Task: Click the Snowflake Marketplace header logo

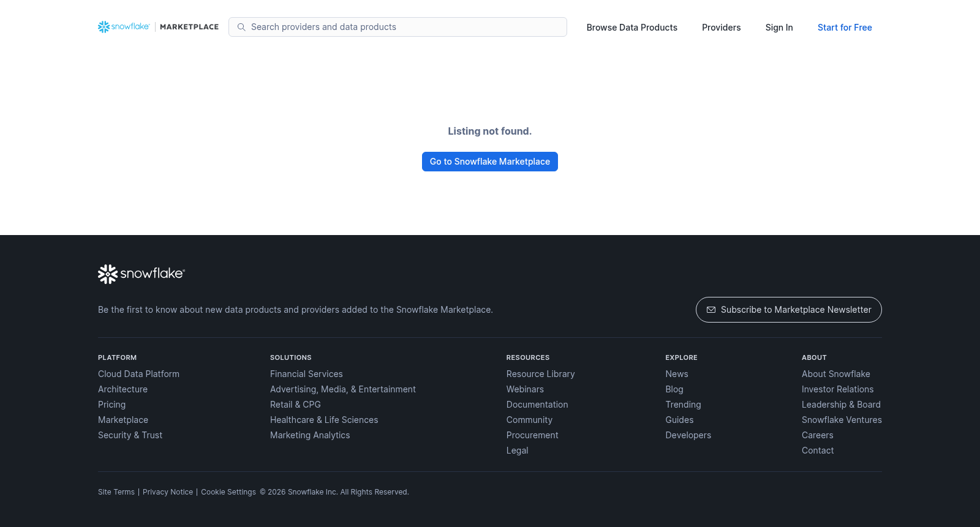Action: click(x=158, y=27)
